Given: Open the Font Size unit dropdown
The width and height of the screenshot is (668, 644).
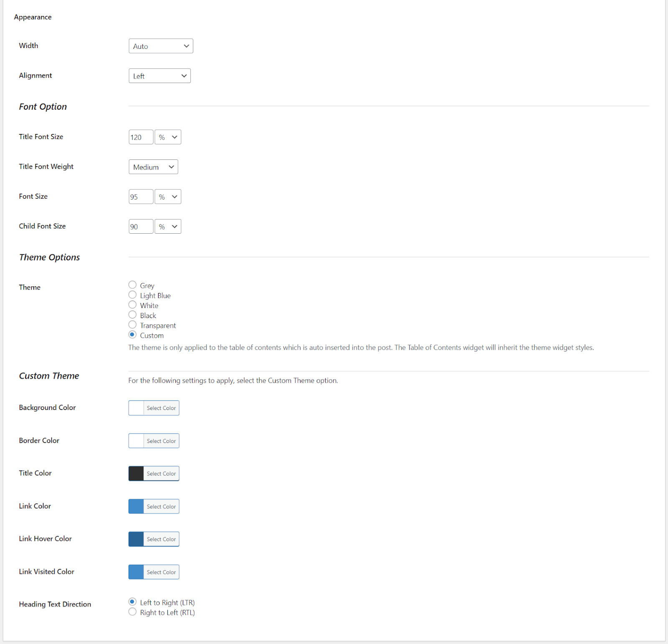Looking at the screenshot, I should [168, 197].
